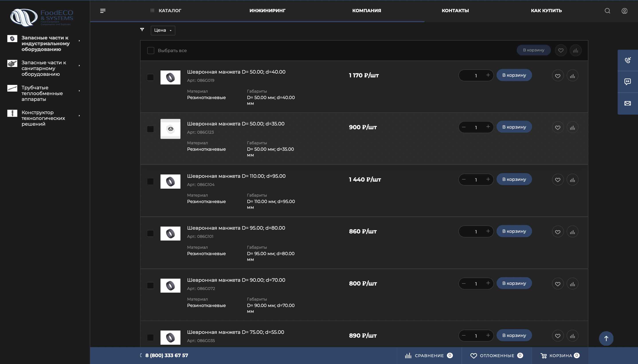
Task: Open the Цена sorting dropdown
Action: [163, 30]
